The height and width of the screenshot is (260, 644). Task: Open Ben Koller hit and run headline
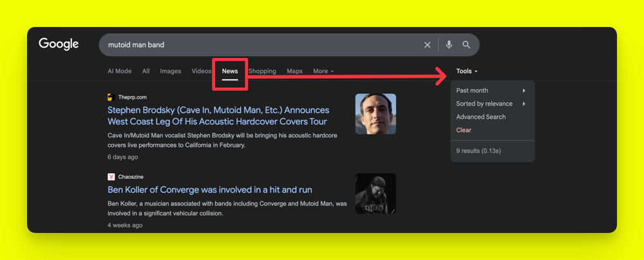[x=210, y=190]
